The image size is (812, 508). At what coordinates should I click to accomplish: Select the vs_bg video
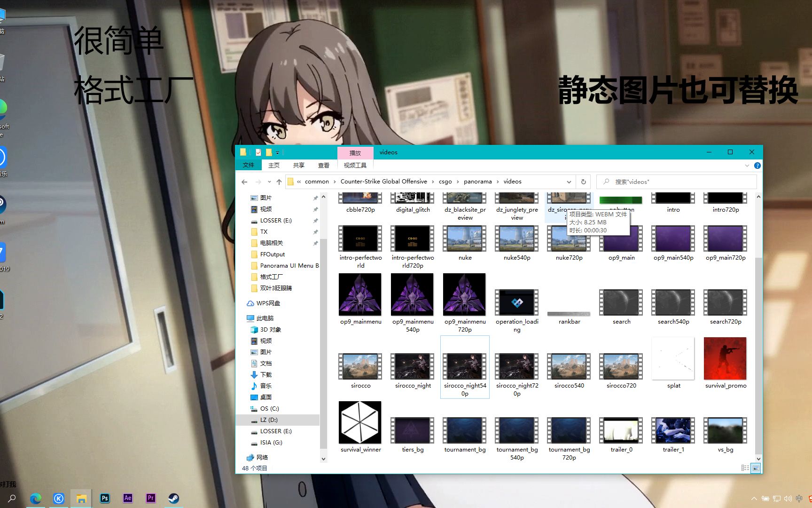[x=726, y=435]
